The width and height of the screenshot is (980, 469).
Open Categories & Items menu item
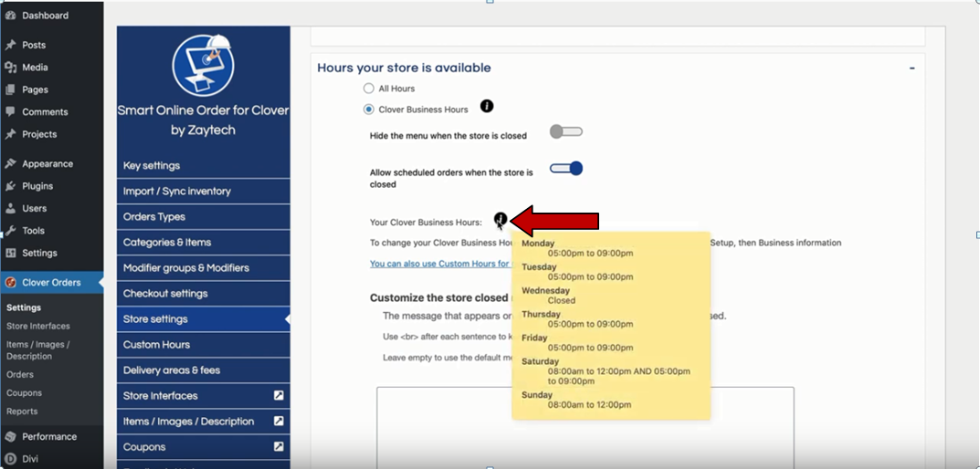tap(203, 243)
